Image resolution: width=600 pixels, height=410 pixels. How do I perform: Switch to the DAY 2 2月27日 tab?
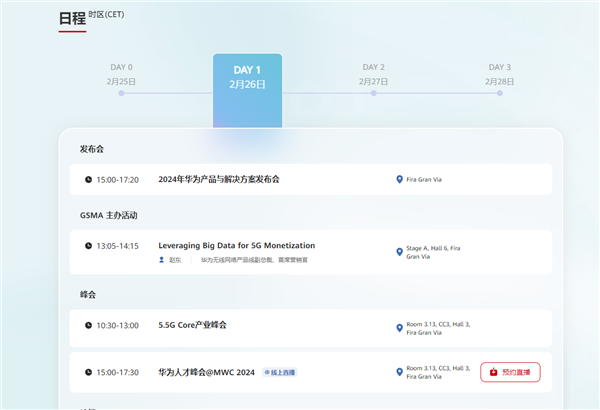(x=373, y=74)
